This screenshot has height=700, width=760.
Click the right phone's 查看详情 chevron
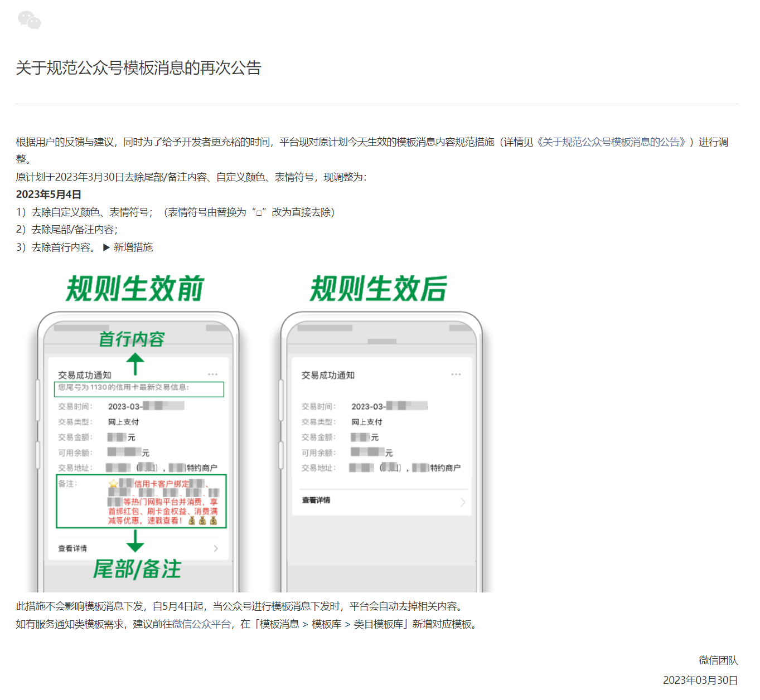[x=463, y=502]
